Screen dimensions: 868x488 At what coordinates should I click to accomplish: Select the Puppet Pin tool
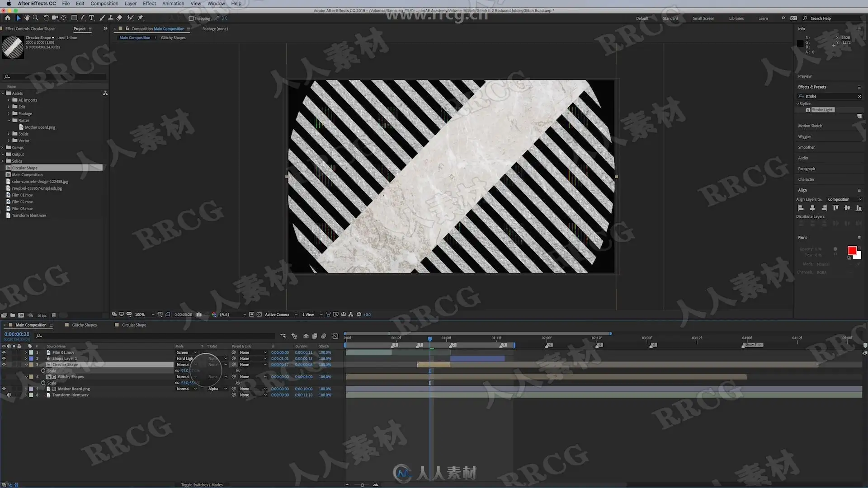point(141,18)
